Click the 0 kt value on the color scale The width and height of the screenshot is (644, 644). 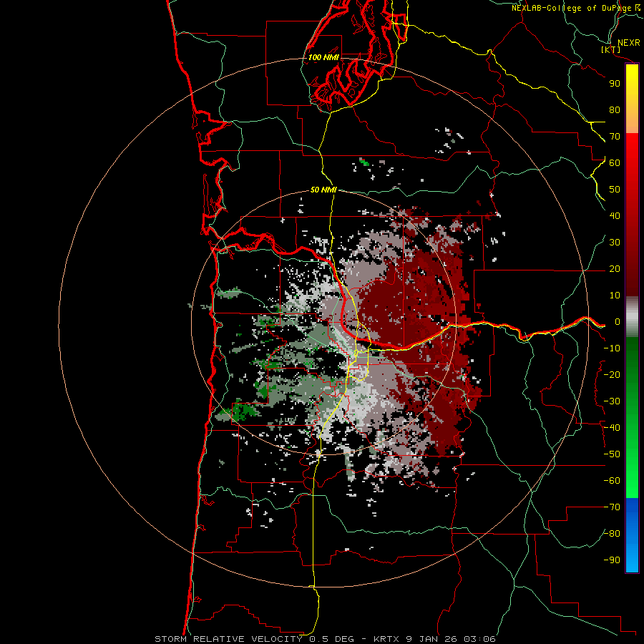(617, 322)
